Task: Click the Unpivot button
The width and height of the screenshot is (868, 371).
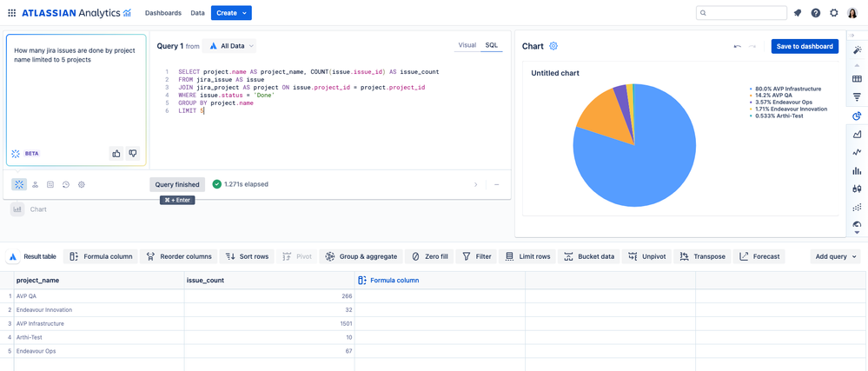Action: click(x=646, y=256)
